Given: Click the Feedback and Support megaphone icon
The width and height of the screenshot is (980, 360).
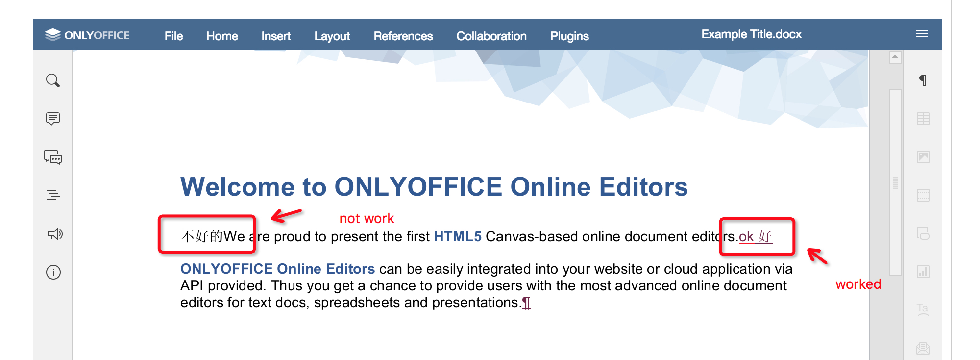Looking at the screenshot, I should pyautogui.click(x=55, y=234).
